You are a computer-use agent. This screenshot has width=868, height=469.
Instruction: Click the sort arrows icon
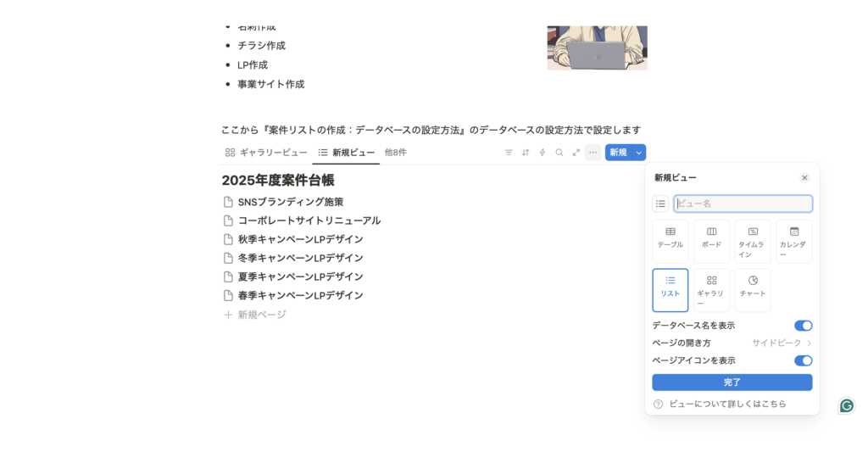(526, 153)
